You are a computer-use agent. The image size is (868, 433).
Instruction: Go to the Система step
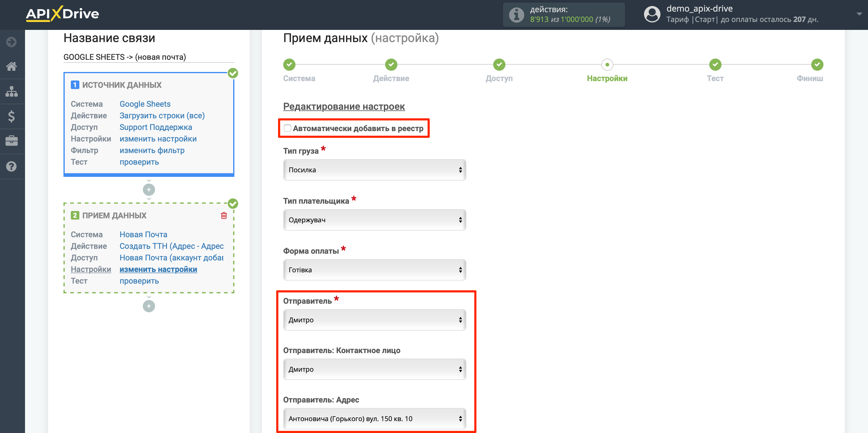tap(289, 64)
